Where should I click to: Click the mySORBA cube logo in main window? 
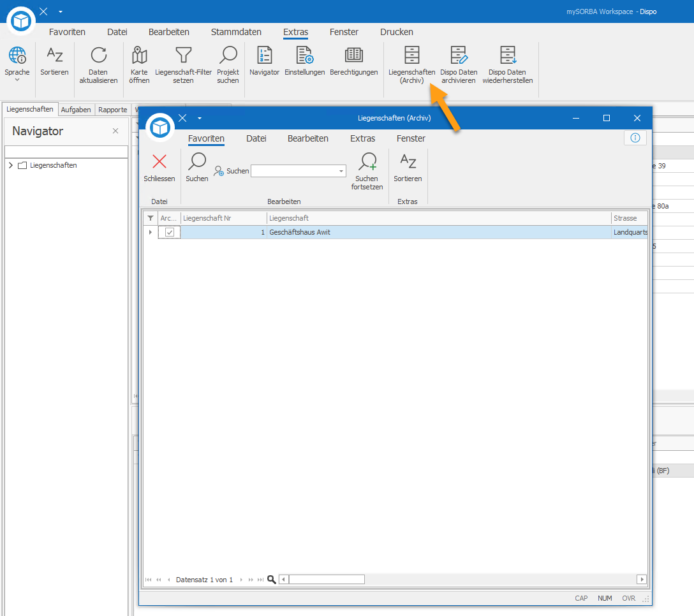21,20
